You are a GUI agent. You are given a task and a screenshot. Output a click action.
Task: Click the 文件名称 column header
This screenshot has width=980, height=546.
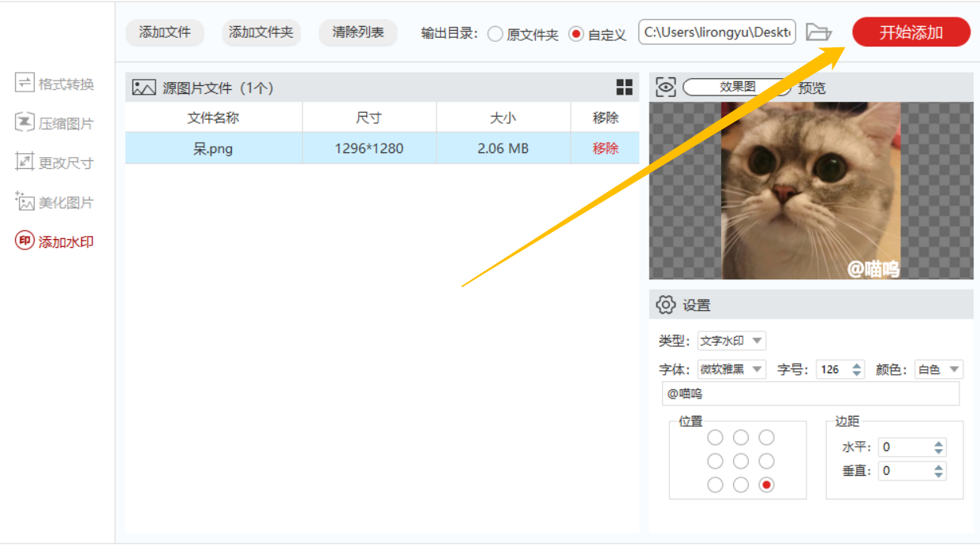tap(214, 118)
